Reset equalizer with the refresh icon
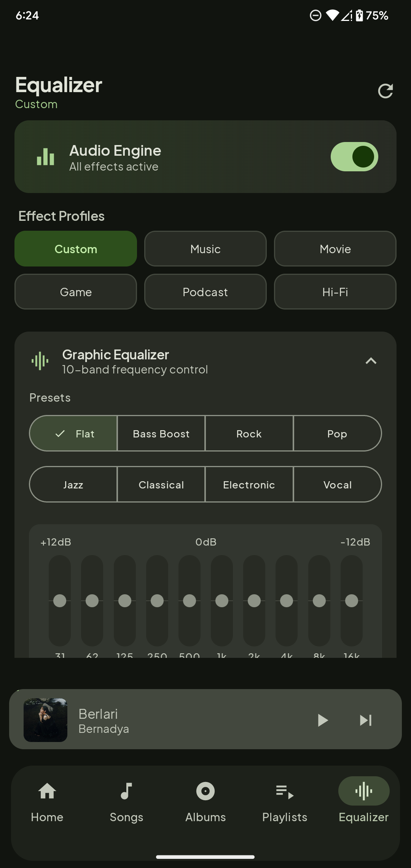The height and width of the screenshot is (868, 411). click(x=385, y=91)
